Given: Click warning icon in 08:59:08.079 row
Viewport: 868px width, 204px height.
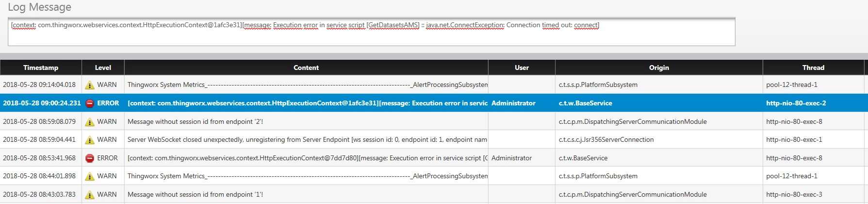Looking at the screenshot, I should tap(90, 122).
